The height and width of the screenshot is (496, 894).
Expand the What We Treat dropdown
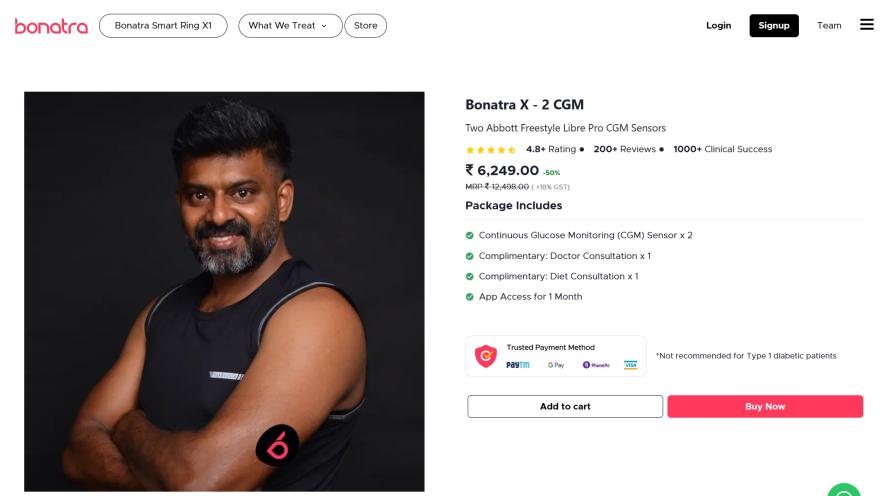coord(289,26)
